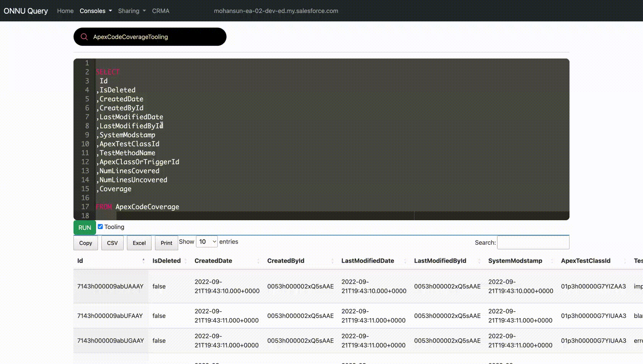Sort by LastModifiedDate column header
Viewport: 643px width, 364px height.
[x=374, y=261]
